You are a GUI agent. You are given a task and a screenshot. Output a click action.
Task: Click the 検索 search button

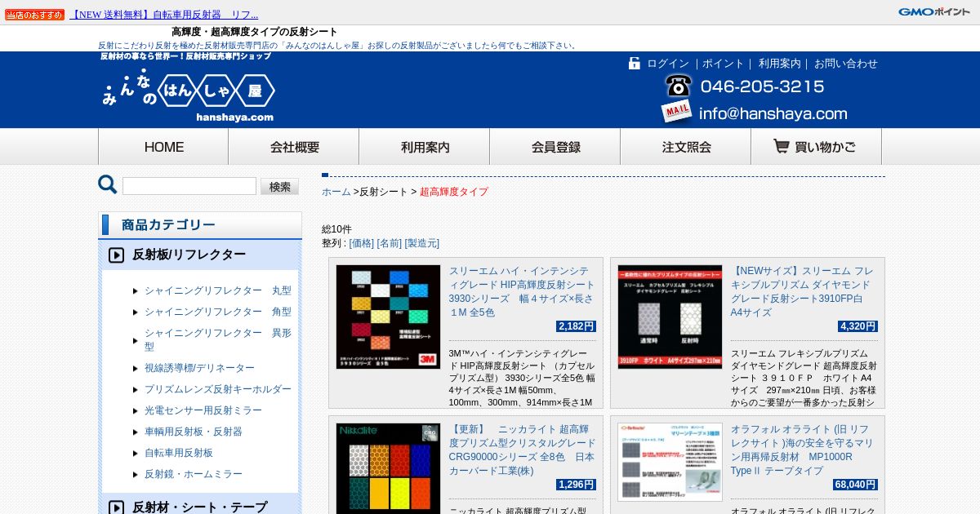click(279, 187)
